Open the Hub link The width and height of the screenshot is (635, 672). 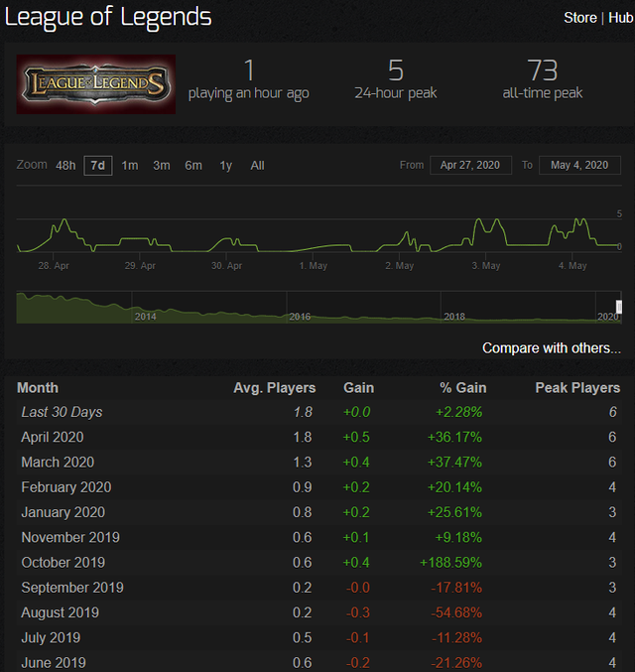(620, 18)
